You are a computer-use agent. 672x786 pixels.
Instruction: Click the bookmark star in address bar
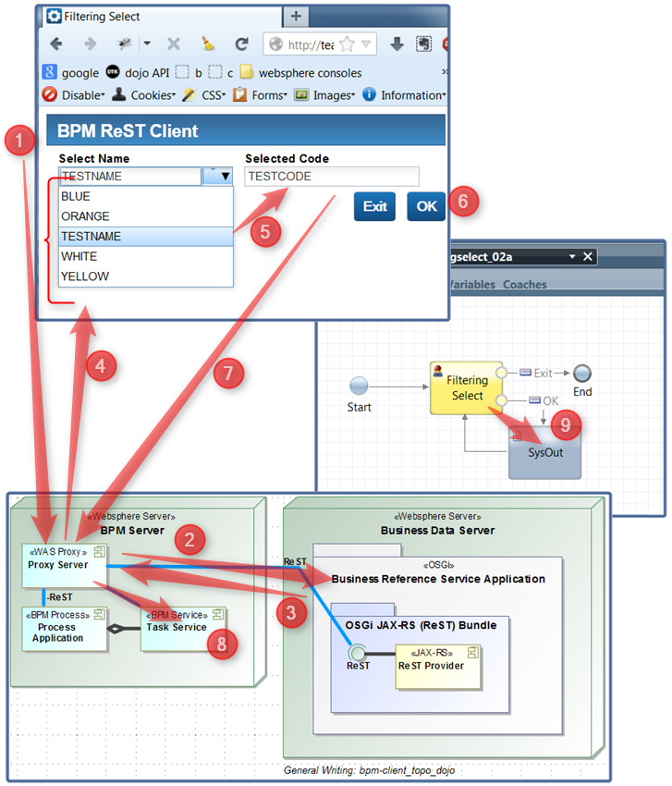tap(347, 44)
